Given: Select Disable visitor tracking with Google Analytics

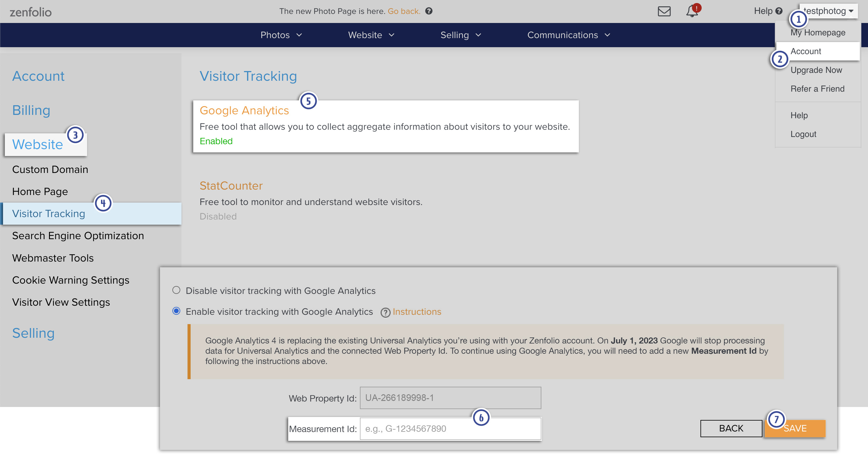Looking at the screenshot, I should (x=176, y=290).
